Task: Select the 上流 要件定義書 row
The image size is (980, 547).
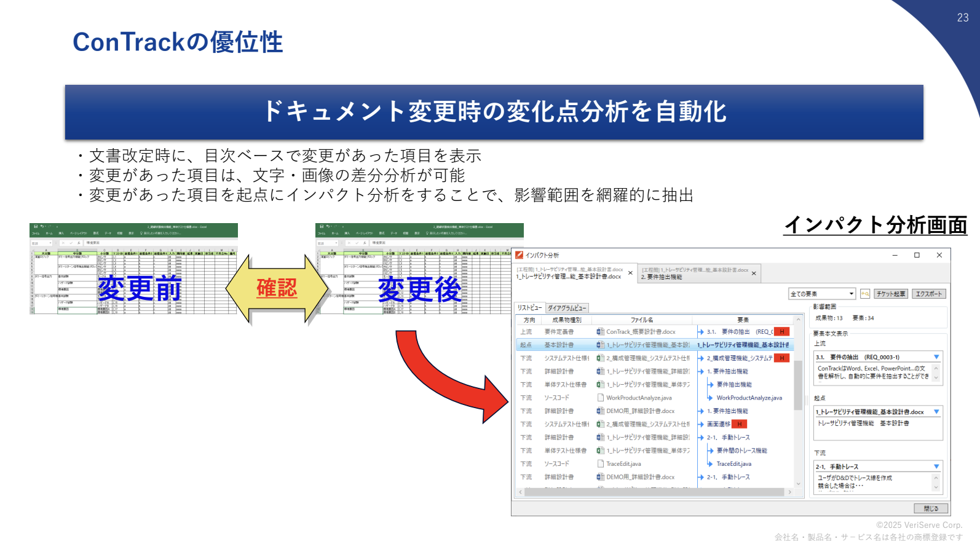Action: pyautogui.click(x=655, y=332)
